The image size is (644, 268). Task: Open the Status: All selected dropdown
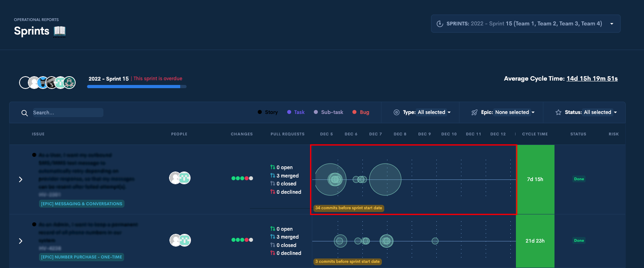(591, 112)
